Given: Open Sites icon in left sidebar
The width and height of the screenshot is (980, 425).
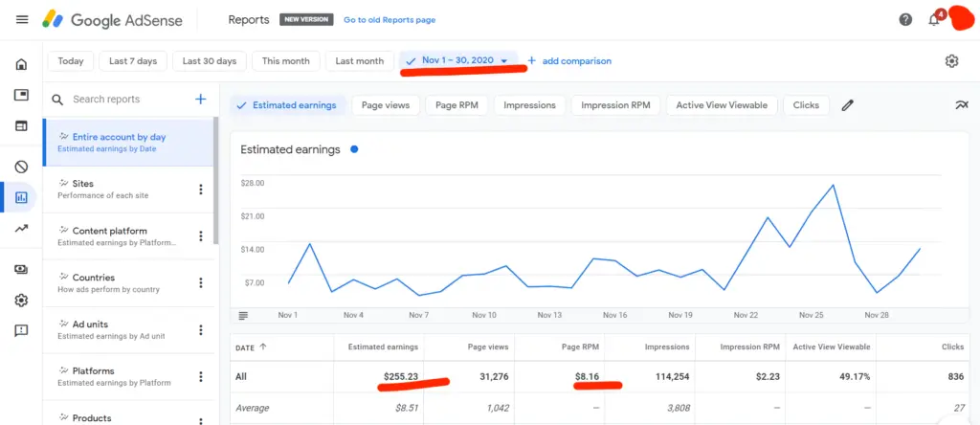Looking at the screenshot, I should coord(21,126).
